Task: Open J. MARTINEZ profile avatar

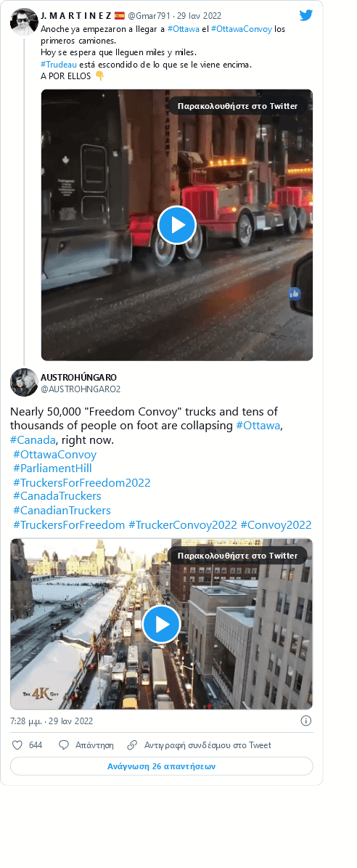Action: (25, 22)
